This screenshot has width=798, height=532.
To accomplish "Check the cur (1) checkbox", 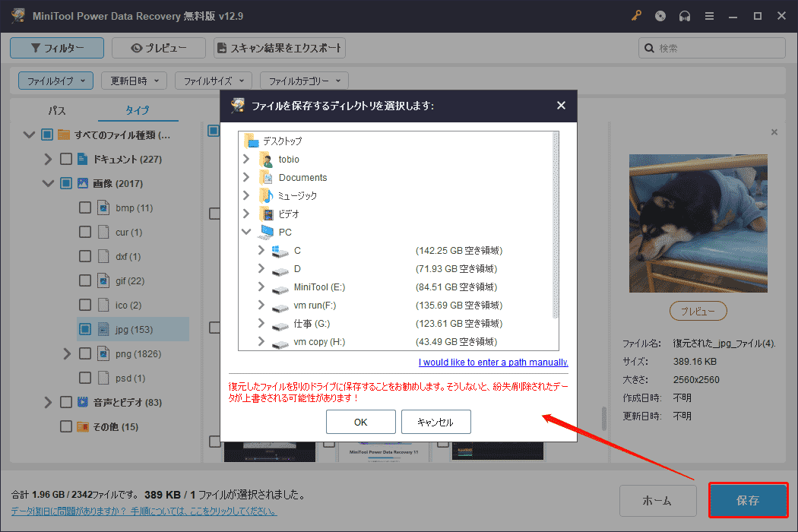I will pyautogui.click(x=85, y=232).
